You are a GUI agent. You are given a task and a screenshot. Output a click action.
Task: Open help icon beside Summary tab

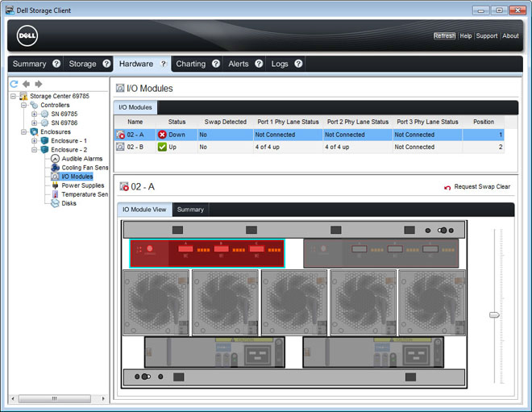[56, 64]
